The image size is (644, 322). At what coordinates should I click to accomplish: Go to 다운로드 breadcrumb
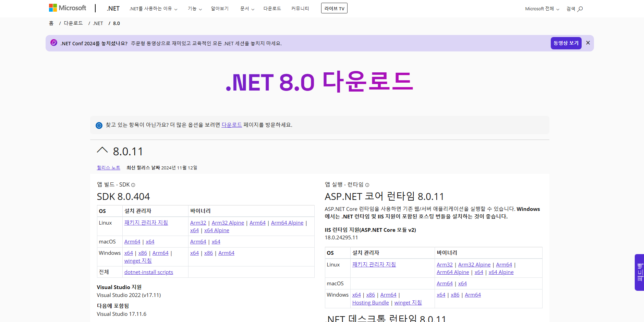[73, 23]
